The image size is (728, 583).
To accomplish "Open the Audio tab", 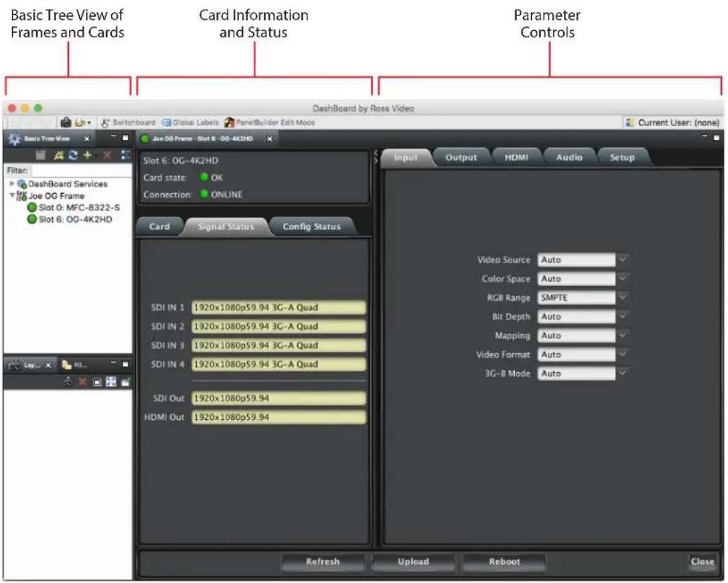I will point(569,157).
